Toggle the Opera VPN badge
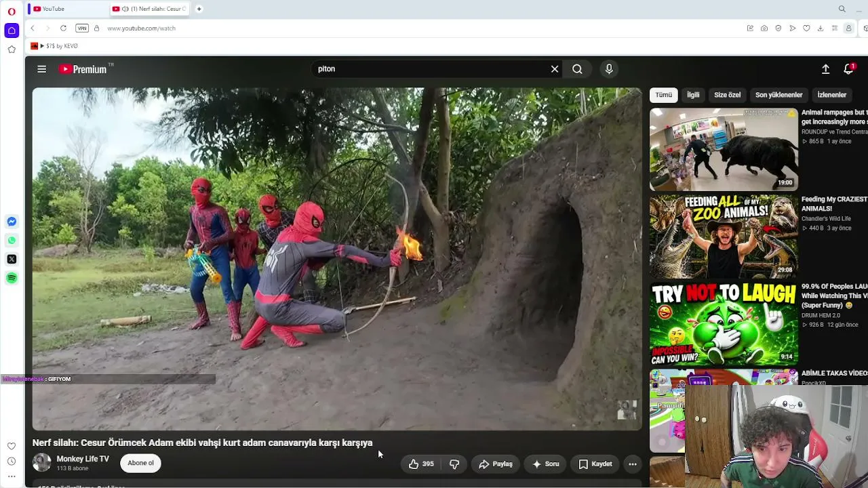Screen dimensions: 868x488 pos(82,28)
